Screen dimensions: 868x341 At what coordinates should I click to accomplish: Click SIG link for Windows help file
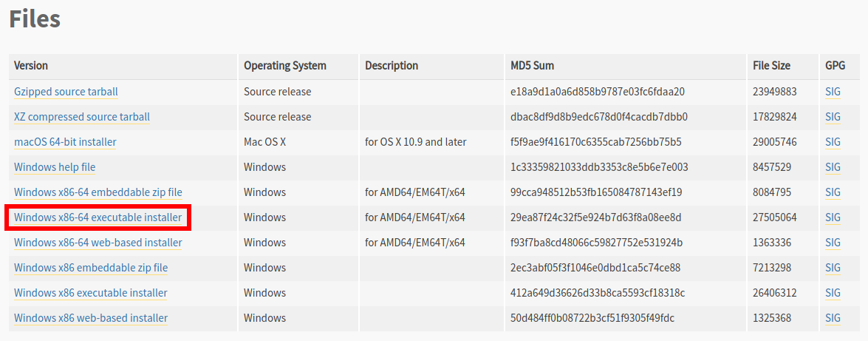pos(833,167)
